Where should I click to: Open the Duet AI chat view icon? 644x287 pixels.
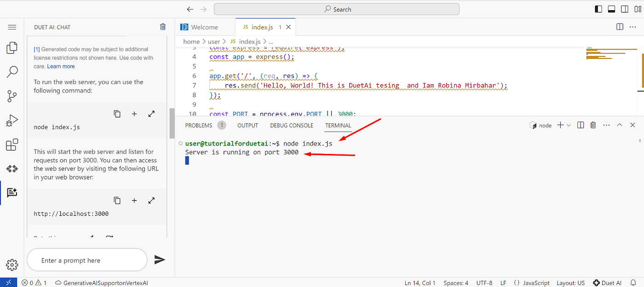tap(12, 193)
